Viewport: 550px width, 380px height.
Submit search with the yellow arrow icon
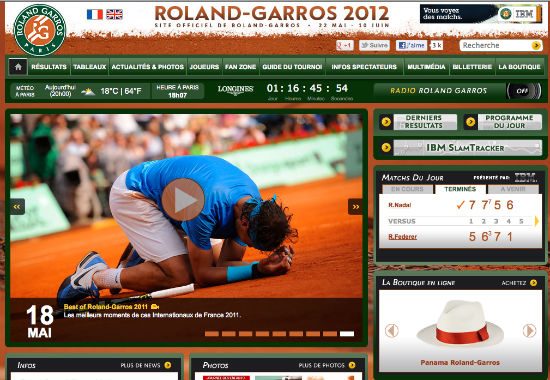tap(536, 45)
